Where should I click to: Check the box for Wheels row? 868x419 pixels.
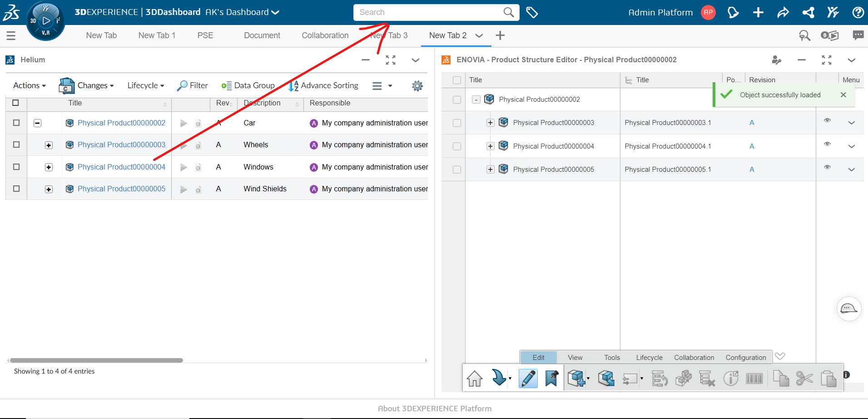(x=16, y=145)
